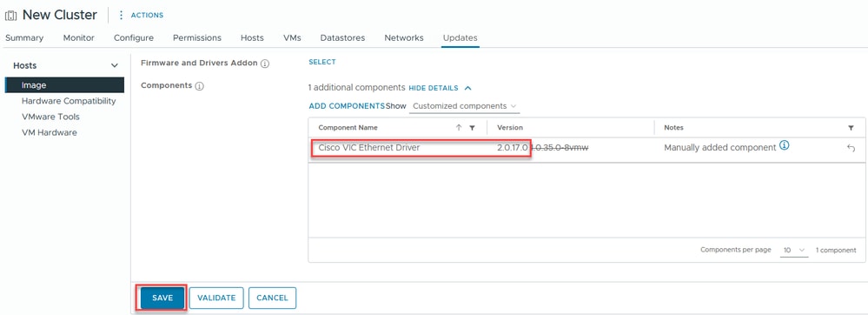Open the VMs tab
Screen dimensions: 868x315
292,37
